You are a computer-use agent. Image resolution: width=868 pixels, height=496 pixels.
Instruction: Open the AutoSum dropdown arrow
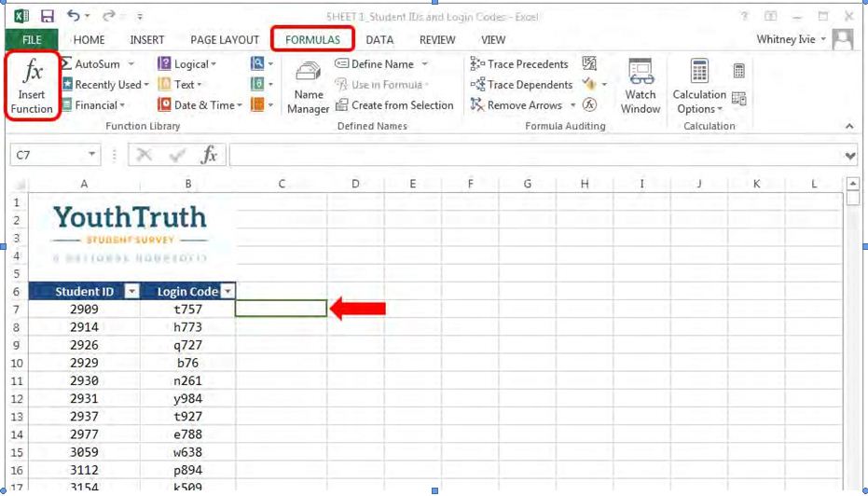click(x=131, y=64)
